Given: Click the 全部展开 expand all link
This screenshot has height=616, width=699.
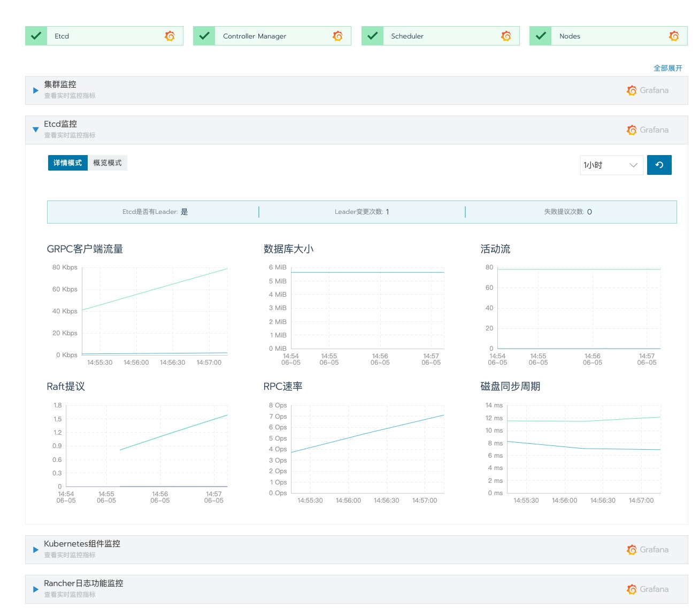Looking at the screenshot, I should pos(668,68).
